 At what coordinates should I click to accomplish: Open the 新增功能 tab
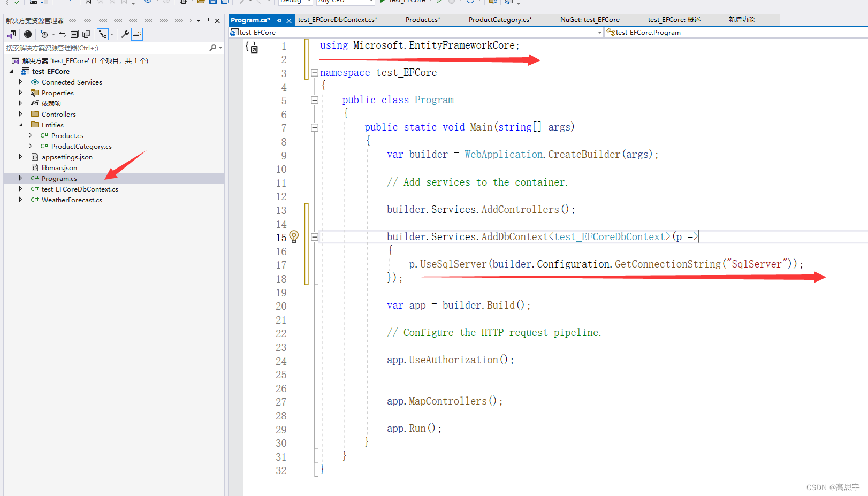741,20
